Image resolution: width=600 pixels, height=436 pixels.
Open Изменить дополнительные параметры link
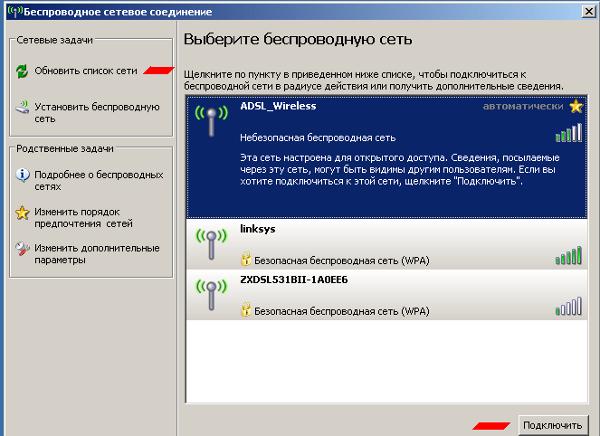(x=97, y=254)
